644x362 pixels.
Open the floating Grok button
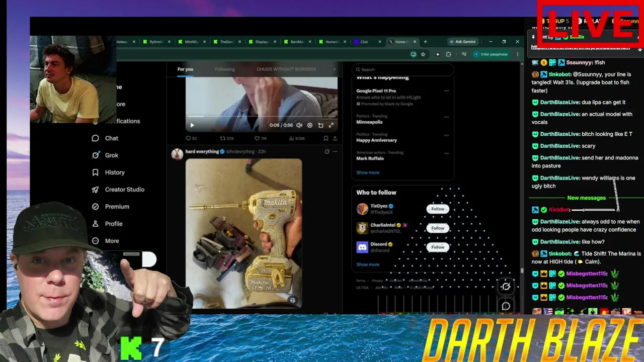click(x=506, y=287)
